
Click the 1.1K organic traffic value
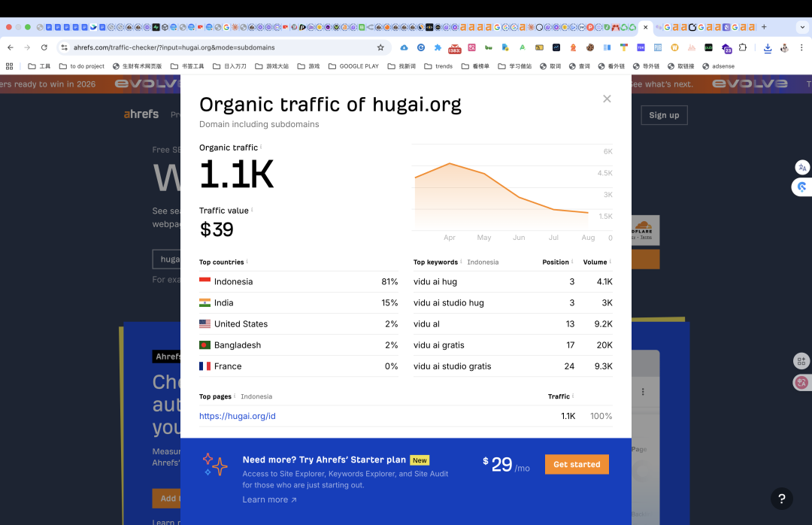pos(236,174)
